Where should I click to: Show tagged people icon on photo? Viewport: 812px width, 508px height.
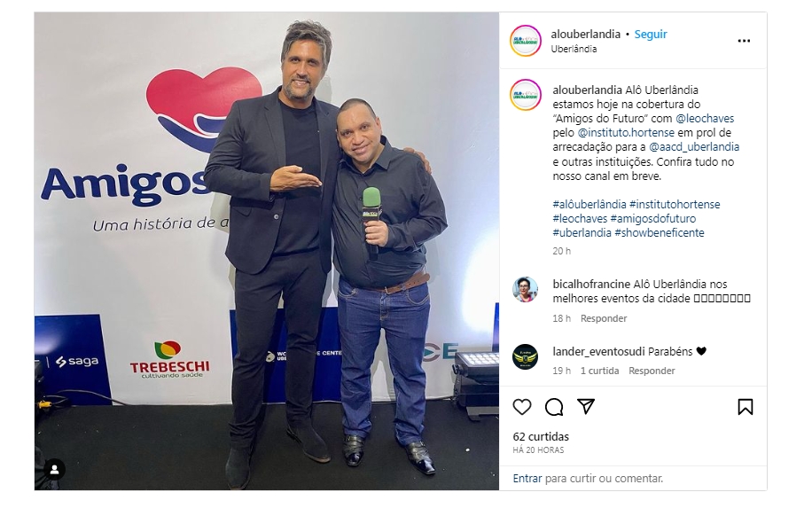(x=54, y=470)
